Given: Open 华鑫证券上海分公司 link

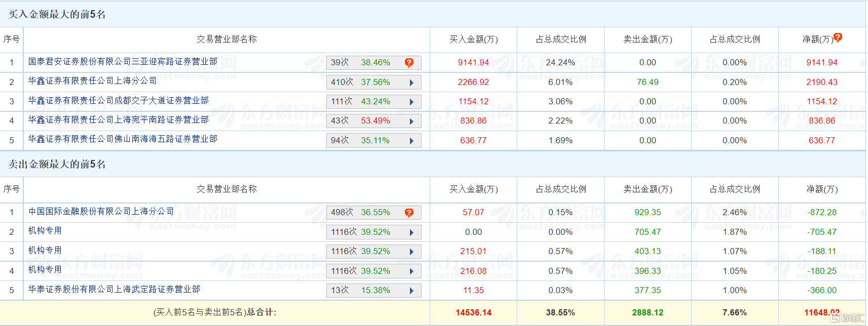Looking at the screenshot, I should pyautogui.click(x=92, y=80).
